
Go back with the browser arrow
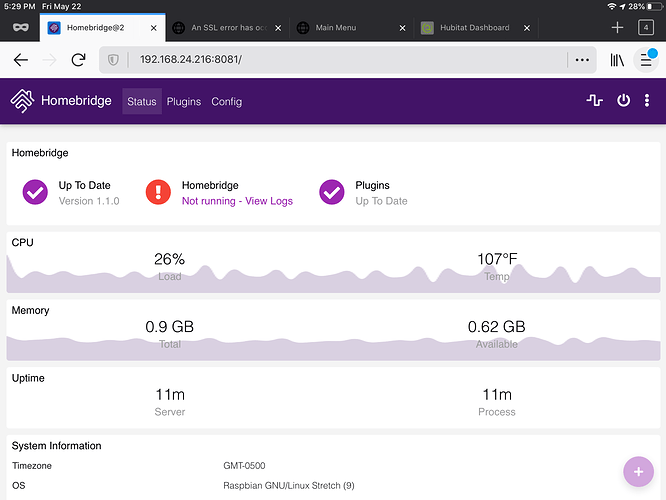point(20,60)
